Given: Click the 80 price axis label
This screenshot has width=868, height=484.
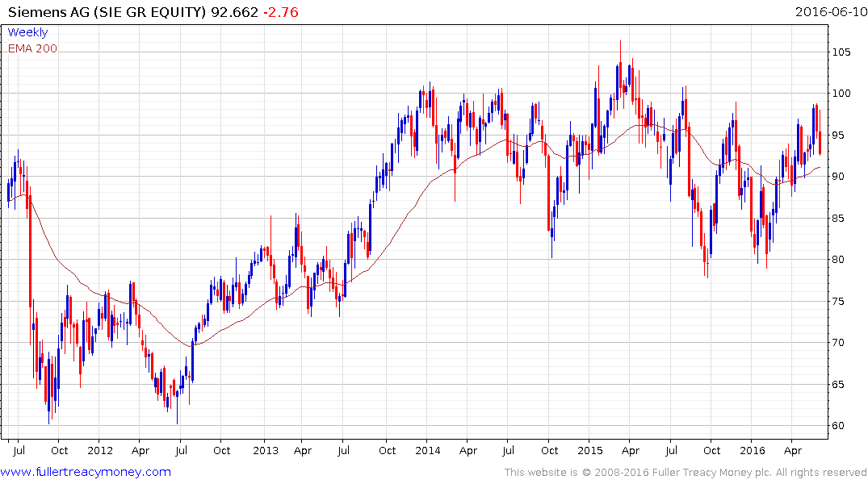Looking at the screenshot, I should (838, 260).
